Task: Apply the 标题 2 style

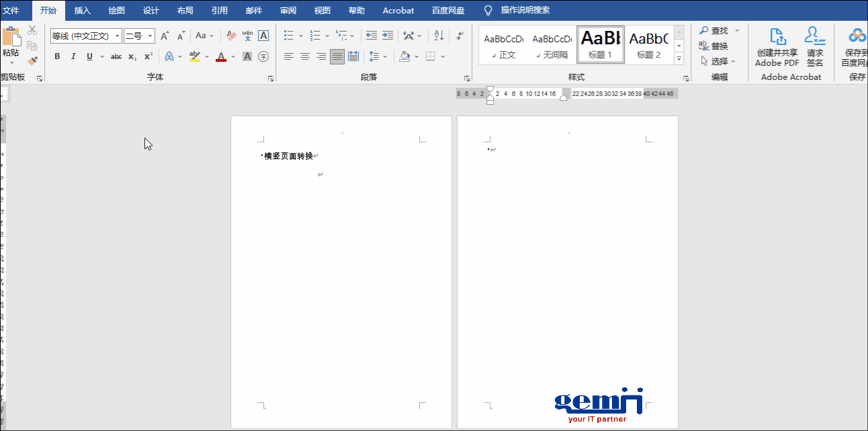Action: click(x=648, y=44)
